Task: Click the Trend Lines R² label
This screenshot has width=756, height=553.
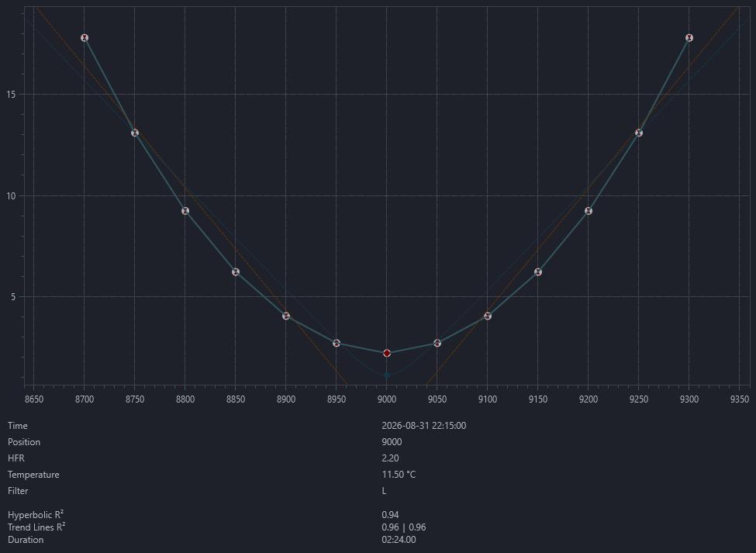Action: (36, 527)
